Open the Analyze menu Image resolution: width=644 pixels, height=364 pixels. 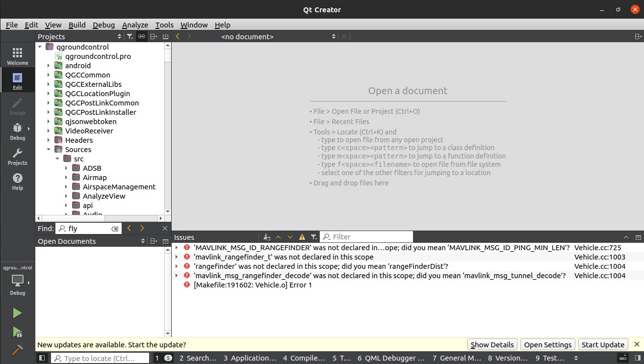(135, 25)
